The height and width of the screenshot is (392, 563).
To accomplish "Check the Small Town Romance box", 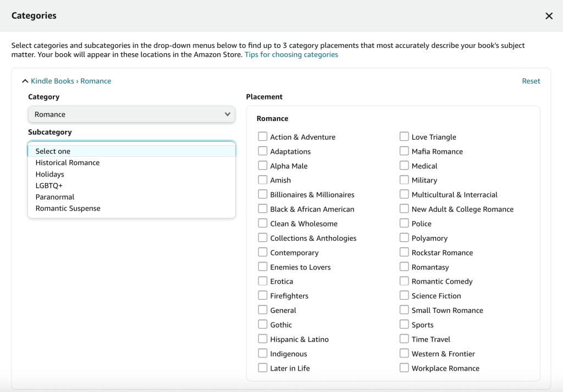I will [404, 310].
